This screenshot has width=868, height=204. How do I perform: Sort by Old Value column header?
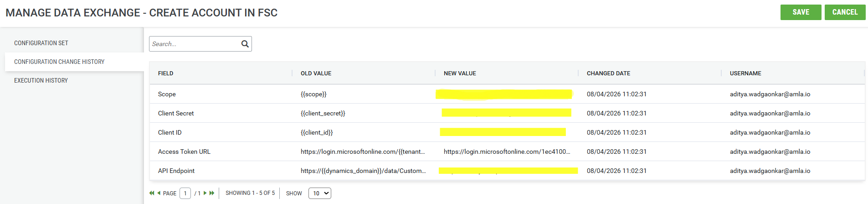pos(316,73)
